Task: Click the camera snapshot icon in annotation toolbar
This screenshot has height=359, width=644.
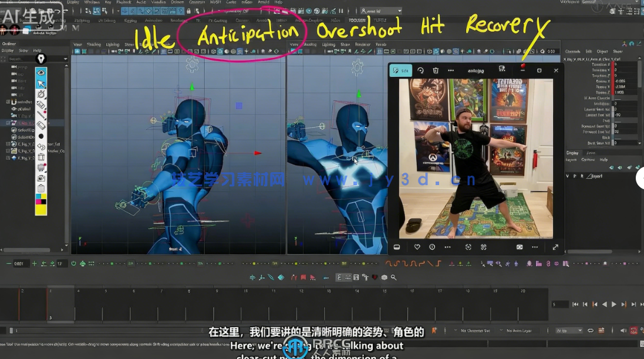Action: (41, 178)
